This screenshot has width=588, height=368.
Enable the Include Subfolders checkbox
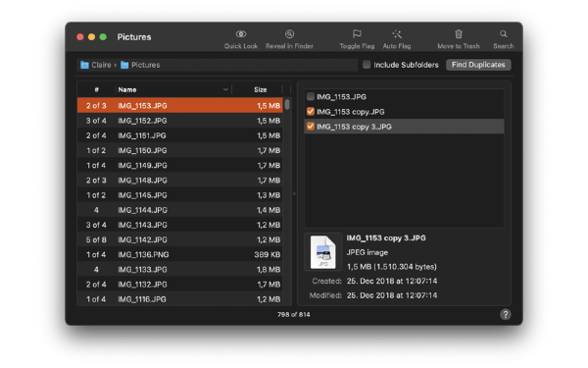coord(367,65)
